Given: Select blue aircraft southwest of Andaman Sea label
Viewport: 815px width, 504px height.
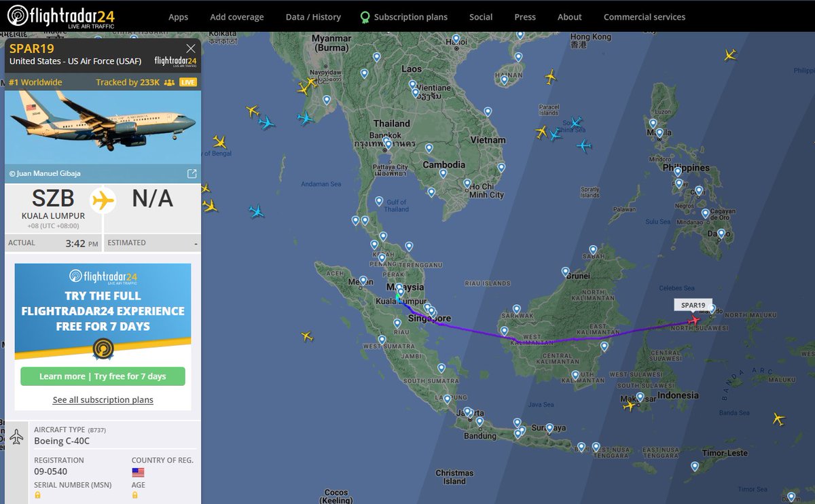Looking at the screenshot, I should click(256, 211).
